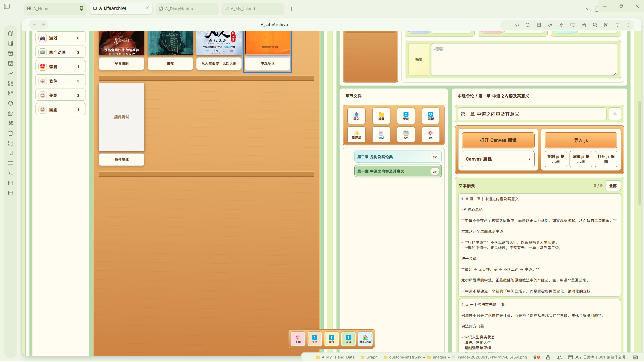This screenshot has width=644, height=362.
Task: Toggle the left sidebar panel icon
Action: click(x=7, y=6)
